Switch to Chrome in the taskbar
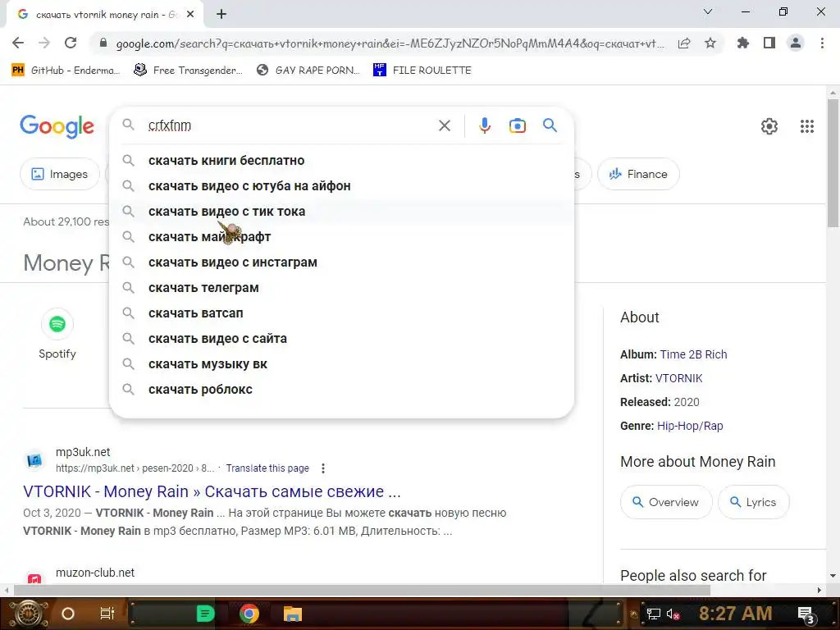The image size is (840, 630). (249, 614)
